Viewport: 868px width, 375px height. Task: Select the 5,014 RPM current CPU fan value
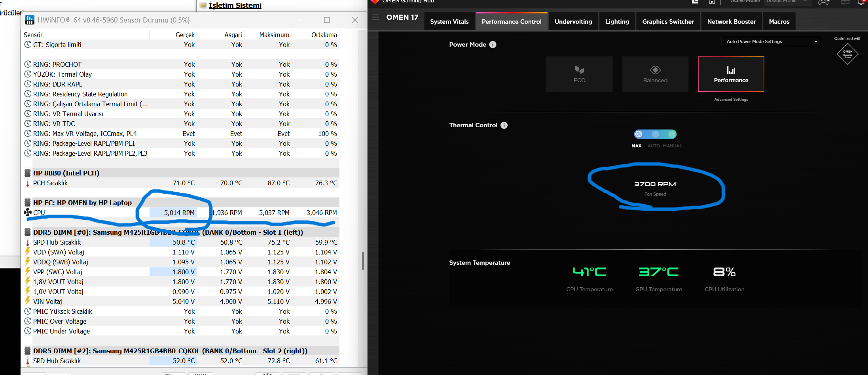click(x=173, y=213)
